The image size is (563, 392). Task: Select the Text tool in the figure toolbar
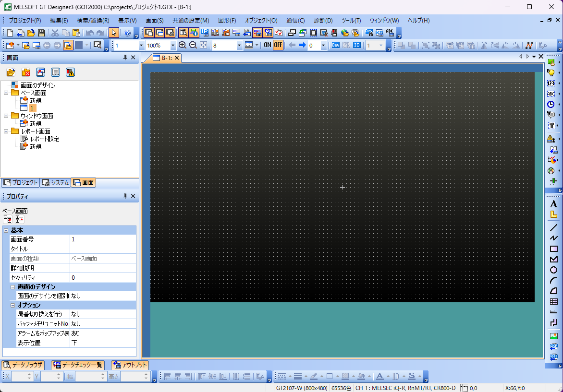553,204
